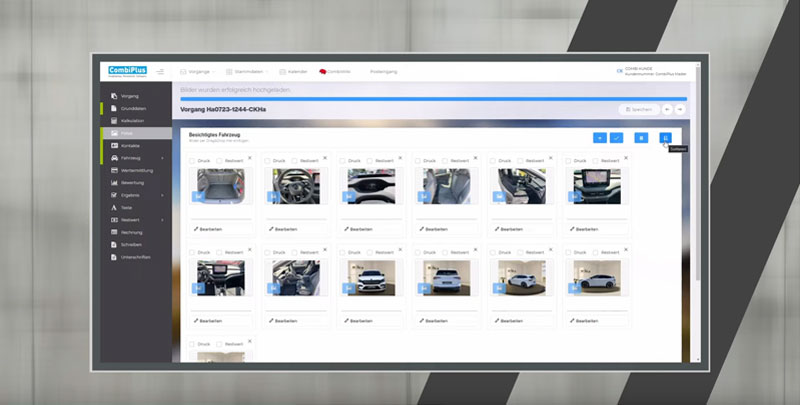Click the hamburger menu icon beside the CombiPlus logo

point(160,71)
